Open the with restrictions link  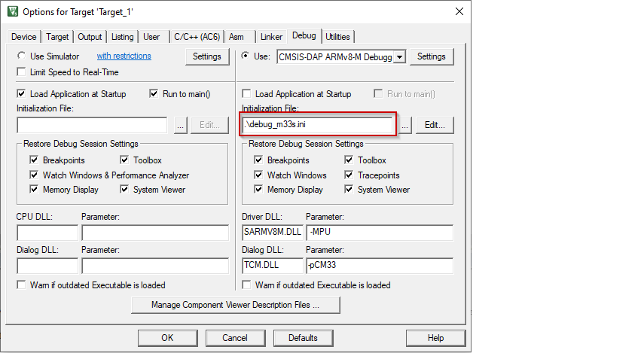pyautogui.click(x=124, y=56)
